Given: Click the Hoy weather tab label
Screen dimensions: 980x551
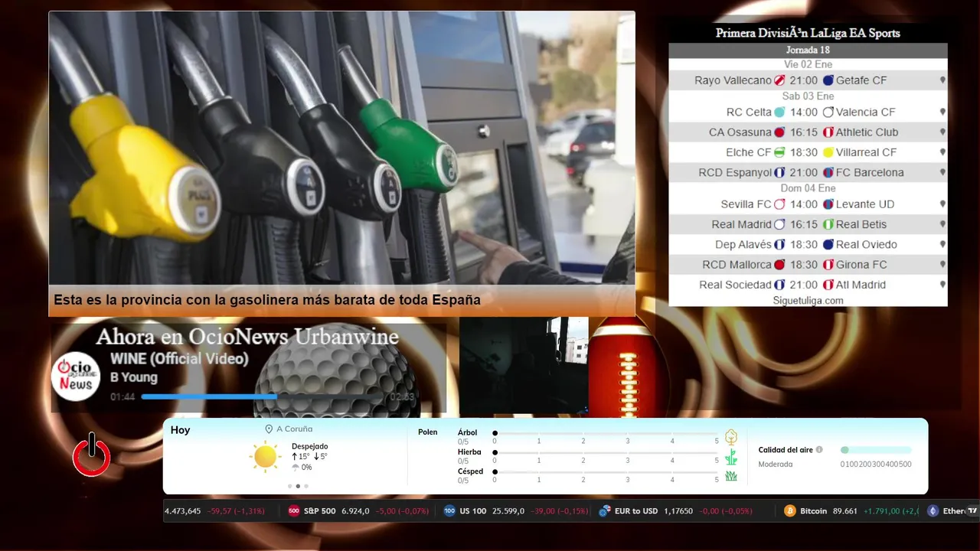Looking at the screenshot, I should click(x=181, y=430).
